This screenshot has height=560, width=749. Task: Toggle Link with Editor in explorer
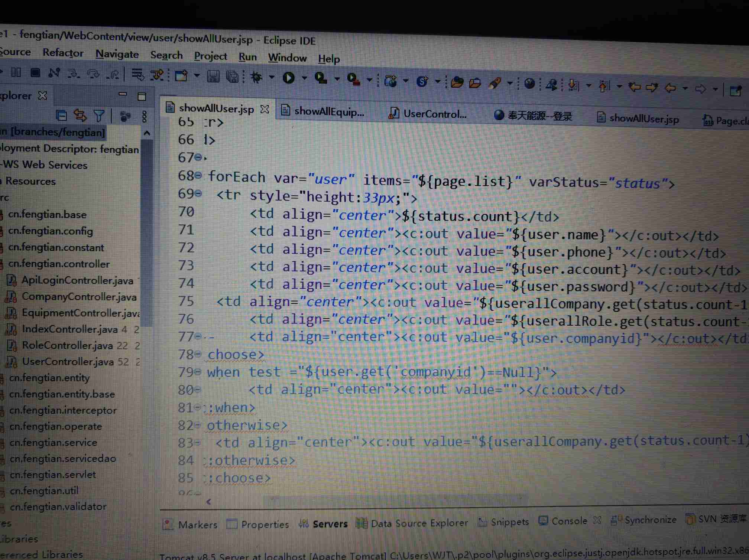coord(80,115)
